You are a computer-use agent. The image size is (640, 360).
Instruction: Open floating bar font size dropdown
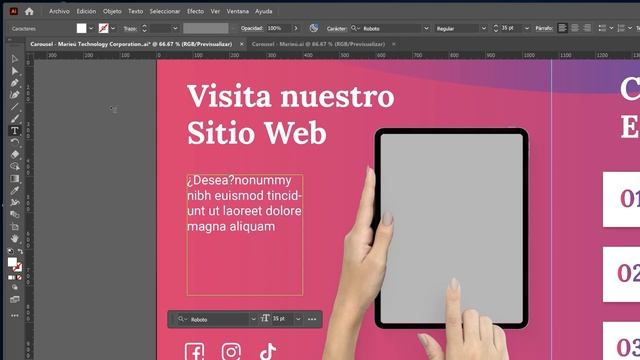[x=298, y=319]
